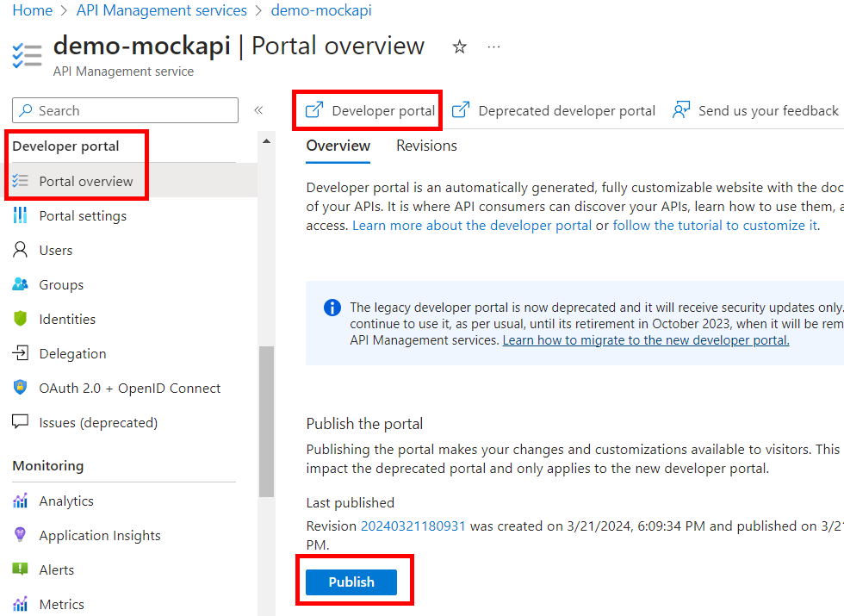Switch to the Revisions tab
The image size is (844, 616).
(x=426, y=146)
